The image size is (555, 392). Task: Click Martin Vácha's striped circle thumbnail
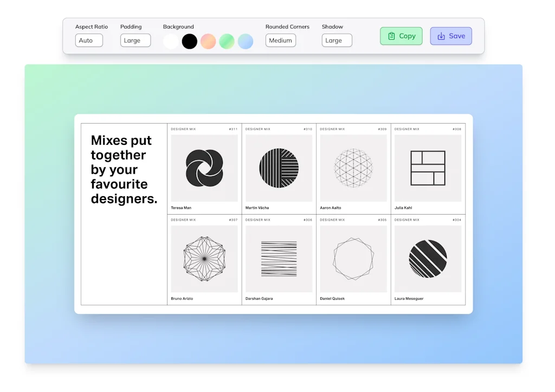click(x=279, y=168)
